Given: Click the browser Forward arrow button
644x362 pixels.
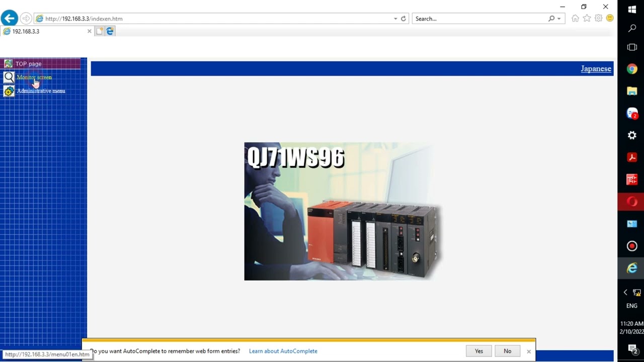Looking at the screenshot, I should pos(25,19).
